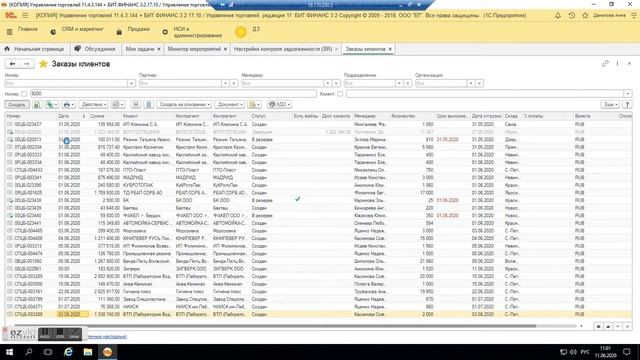The width and height of the screenshot is (640, 360).
Task: Expand the Клиент field dropdown arrow
Action: click(x=627, y=94)
